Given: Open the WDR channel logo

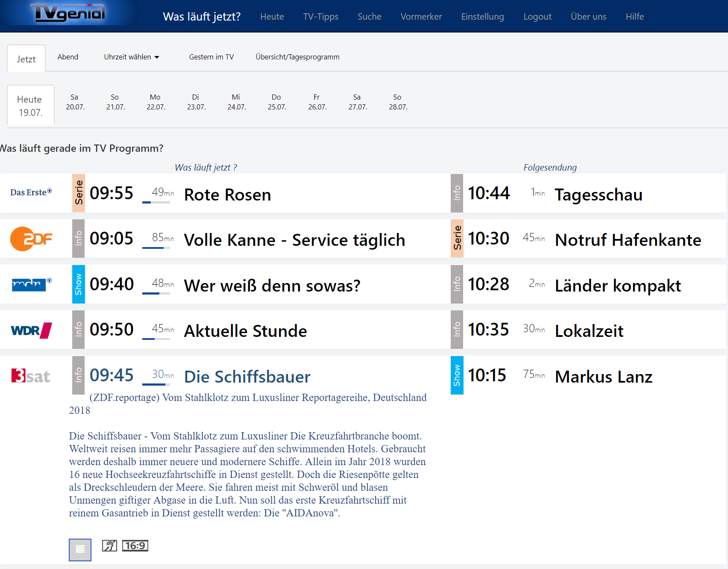Looking at the screenshot, I should (x=32, y=330).
